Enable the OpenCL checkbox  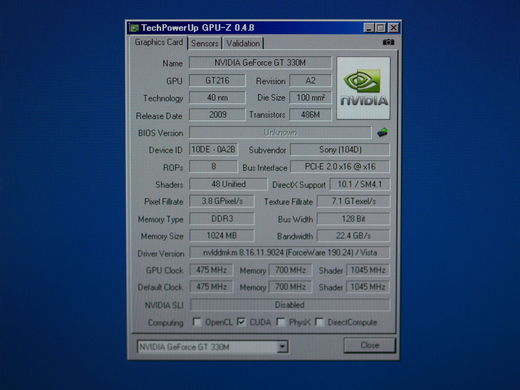pyautogui.click(x=197, y=322)
